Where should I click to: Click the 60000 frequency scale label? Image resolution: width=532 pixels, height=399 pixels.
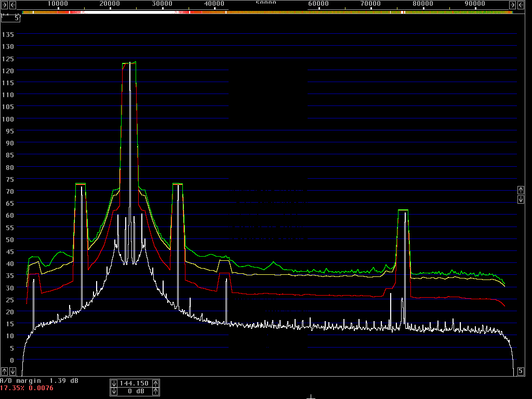pyautogui.click(x=318, y=4)
